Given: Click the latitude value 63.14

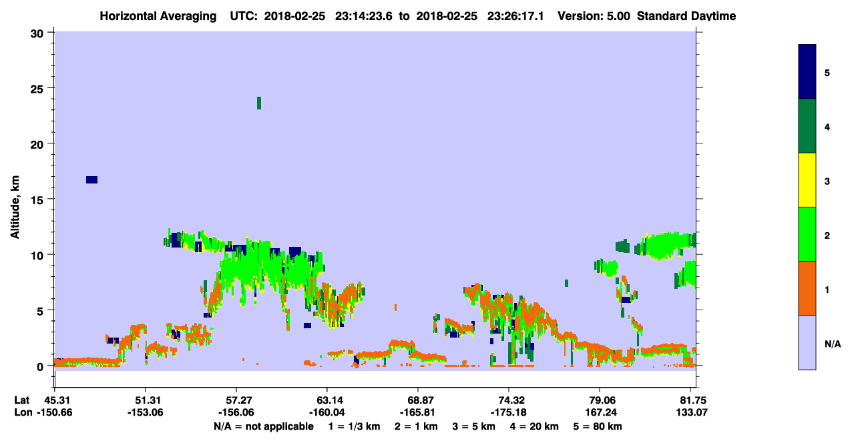Looking at the screenshot, I should (327, 400).
